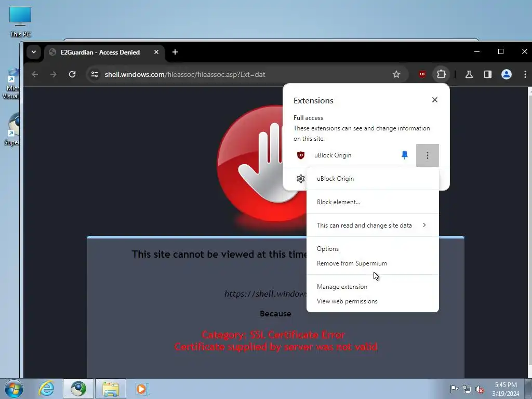Viewport: 532px width, 399px height.
Task: Open the clock showing 5:45 PM
Action: pos(506,389)
